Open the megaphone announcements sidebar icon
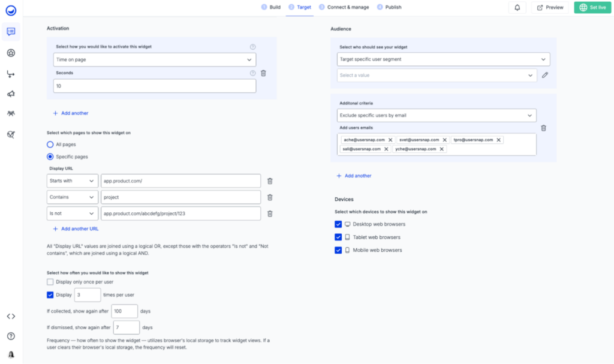Screen dimensions: 614x364 click(11, 94)
